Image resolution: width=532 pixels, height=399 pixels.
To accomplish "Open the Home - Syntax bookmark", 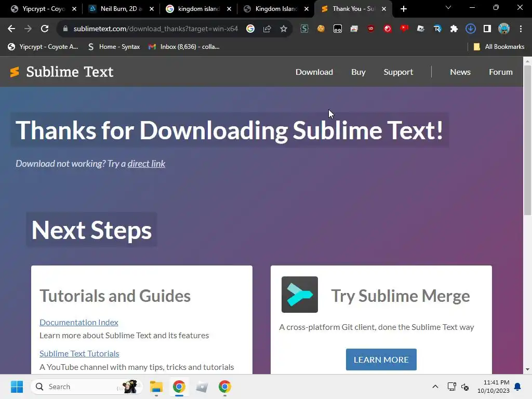I will pos(114,47).
